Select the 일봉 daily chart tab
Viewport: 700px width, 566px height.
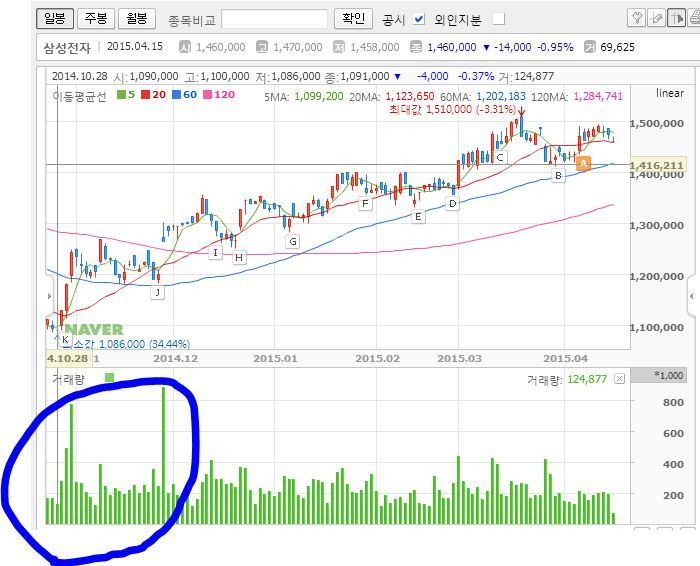(54, 18)
